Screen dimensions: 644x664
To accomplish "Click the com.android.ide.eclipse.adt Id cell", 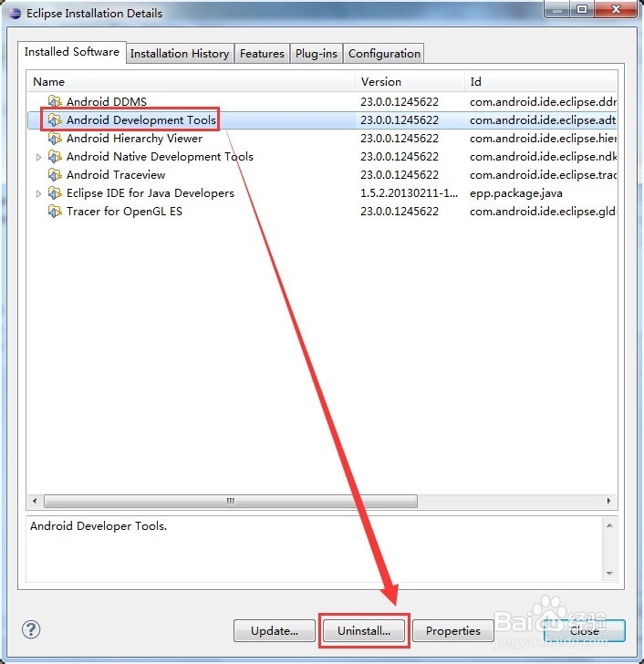I will tap(543, 120).
